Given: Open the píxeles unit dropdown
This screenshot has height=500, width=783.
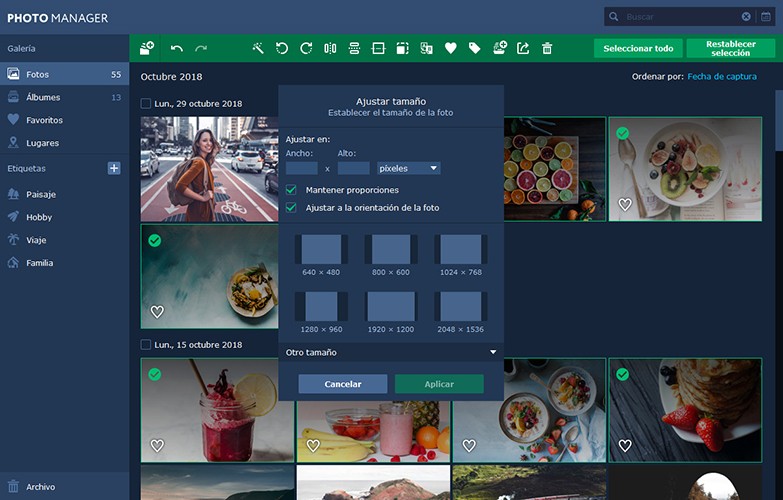Looking at the screenshot, I should [x=408, y=168].
